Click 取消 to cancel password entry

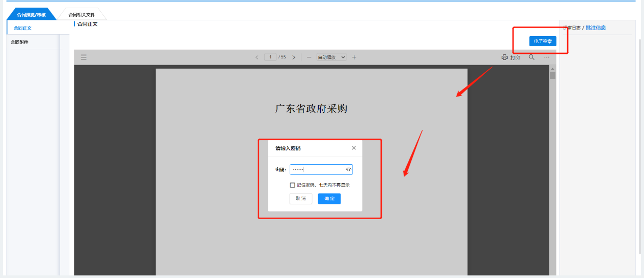point(300,199)
